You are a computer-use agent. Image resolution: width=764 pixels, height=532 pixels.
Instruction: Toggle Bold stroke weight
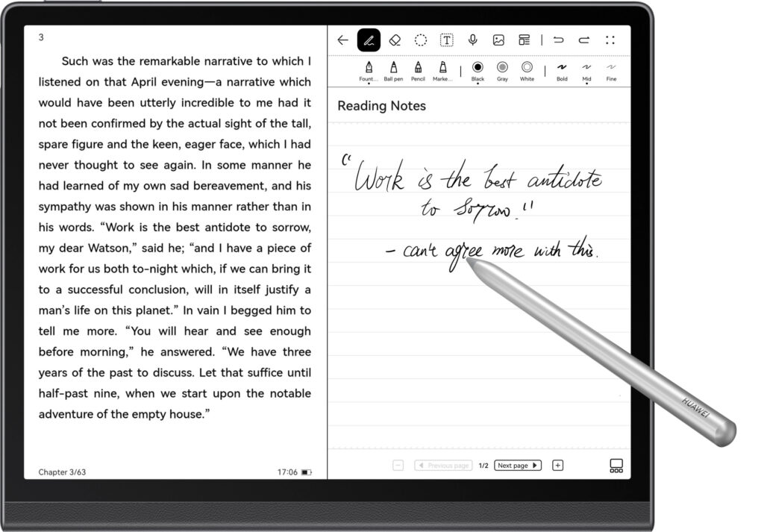pyautogui.click(x=562, y=72)
